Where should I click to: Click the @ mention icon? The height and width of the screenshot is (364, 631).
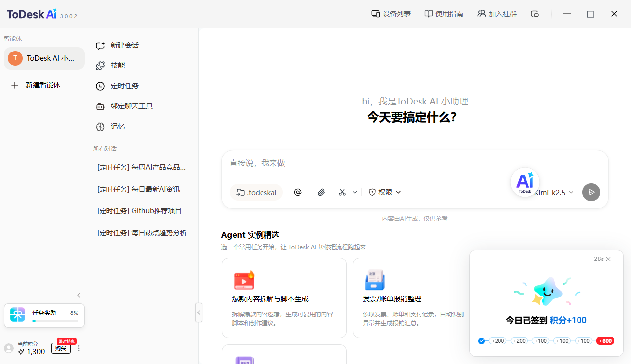pos(298,192)
